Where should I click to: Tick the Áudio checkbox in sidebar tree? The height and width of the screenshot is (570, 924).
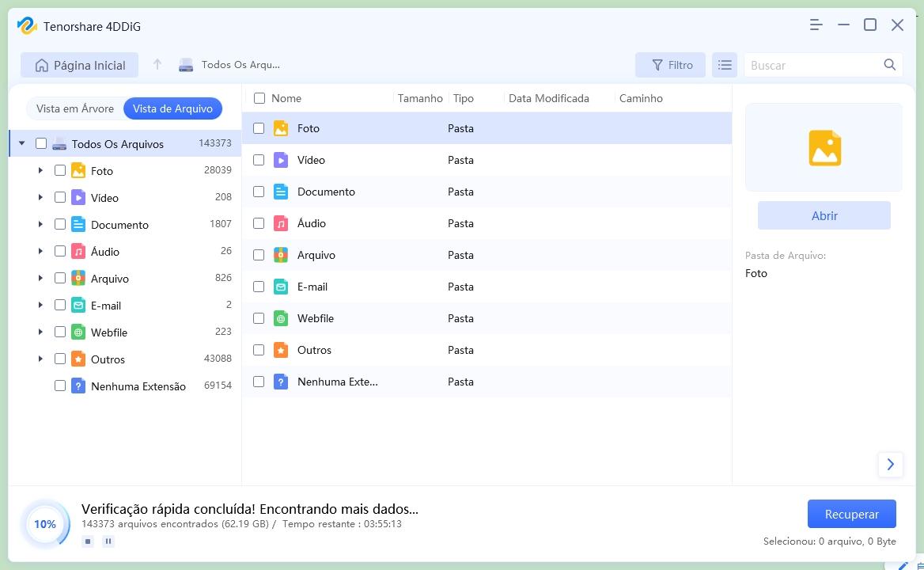click(x=60, y=251)
